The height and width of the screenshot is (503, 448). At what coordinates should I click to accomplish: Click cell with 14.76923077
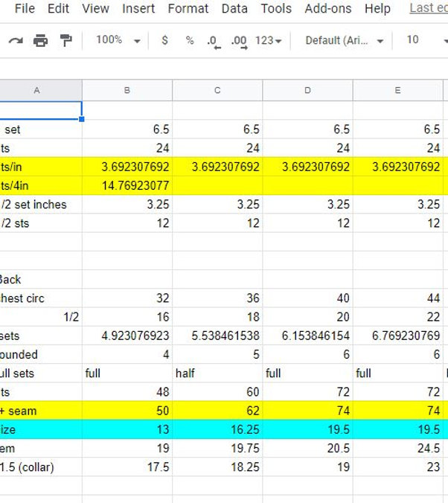(127, 185)
